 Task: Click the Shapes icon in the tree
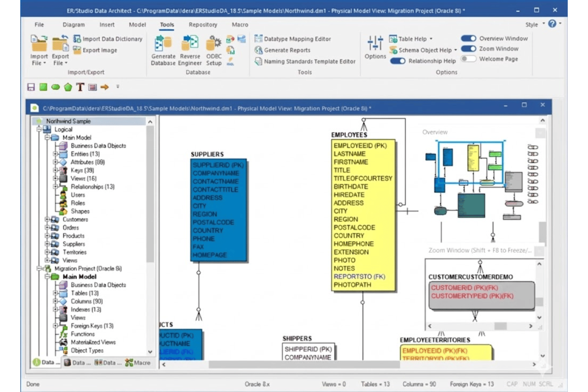63,211
